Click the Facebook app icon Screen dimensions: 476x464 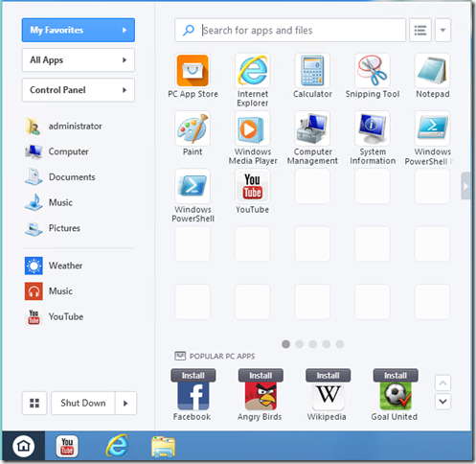coord(193,396)
